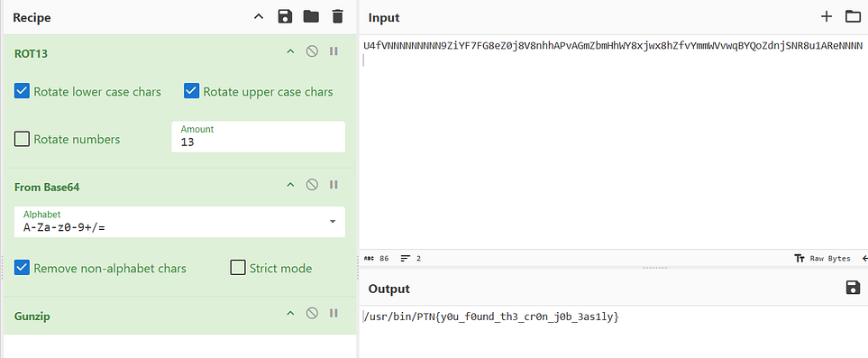
Task: Toggle Rotate lower case chars checkbox
Action: pos(23,91)
